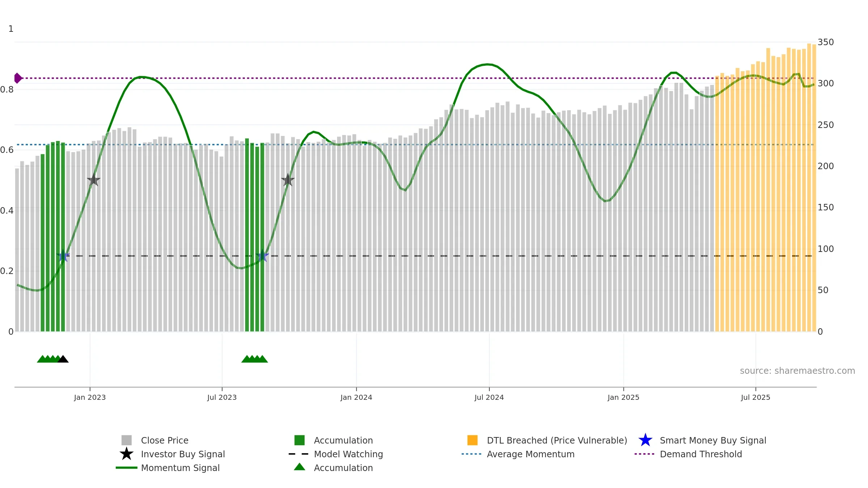Click the purple diamond Demand Threshold marker
Viewport: 868px width, 488px height.
pyautogui.click(x=18, y=78)
